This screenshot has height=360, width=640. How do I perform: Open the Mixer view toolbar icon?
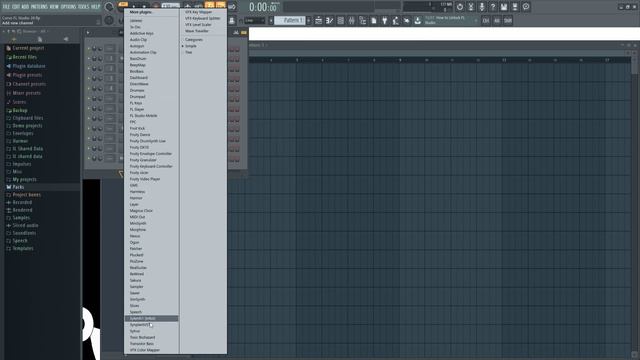352,20
